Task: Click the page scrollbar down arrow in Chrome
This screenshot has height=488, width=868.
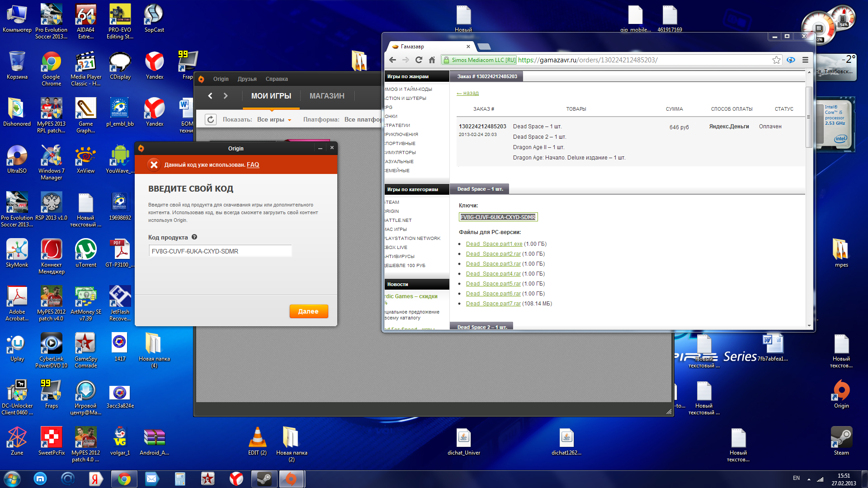Action: pyautogui.click(x=809, y=325)
